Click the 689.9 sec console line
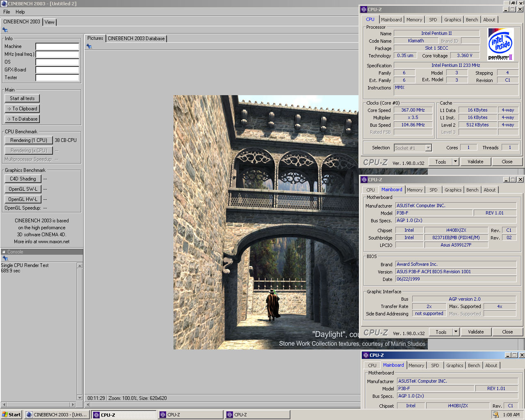The image size is (525, 420). click(11, 271)
